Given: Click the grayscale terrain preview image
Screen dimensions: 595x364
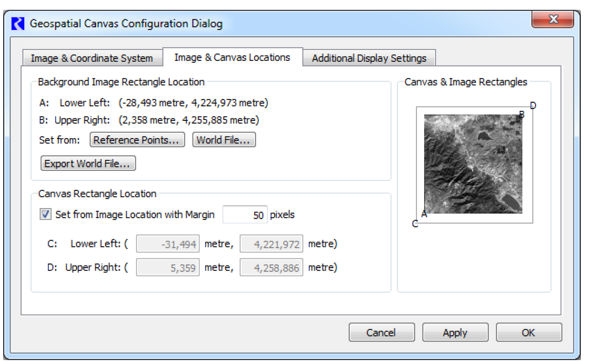Looking at the screenshot, I should coord(473,164).
